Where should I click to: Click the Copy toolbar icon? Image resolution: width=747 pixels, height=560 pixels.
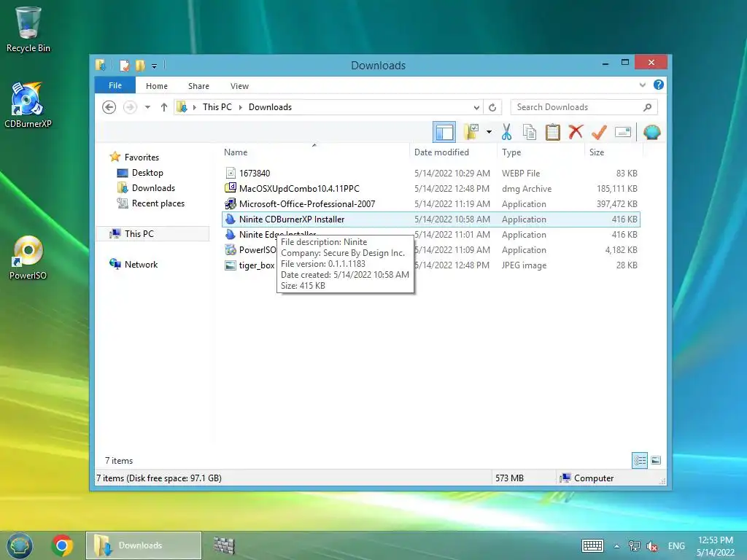pyautogui.click(x=530, y=133)
